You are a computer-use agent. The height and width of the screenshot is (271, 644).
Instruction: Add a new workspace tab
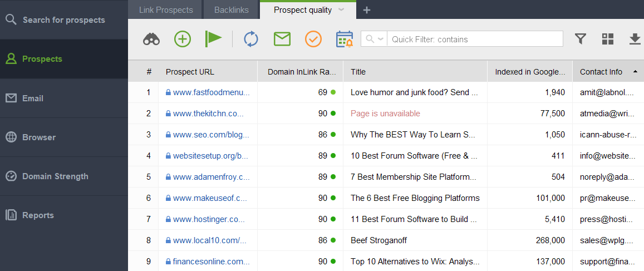pos(367,10)
